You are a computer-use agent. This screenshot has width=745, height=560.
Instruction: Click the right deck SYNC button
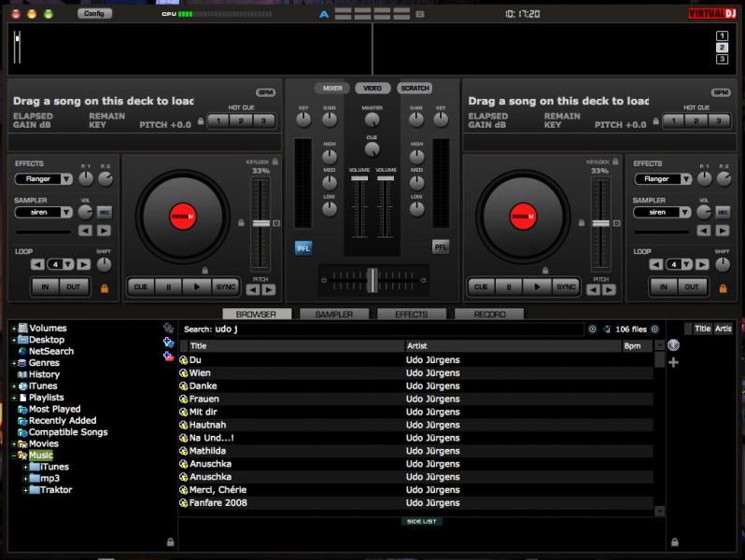pyautogui.click(x=566, y=287)
